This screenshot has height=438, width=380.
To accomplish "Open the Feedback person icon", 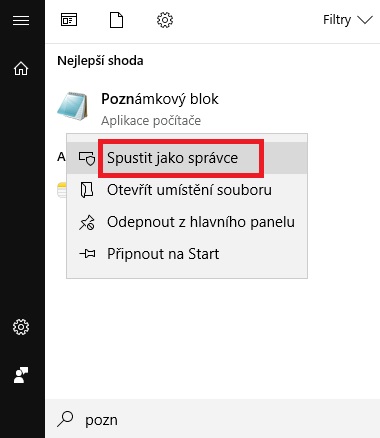I will (21, 375).
